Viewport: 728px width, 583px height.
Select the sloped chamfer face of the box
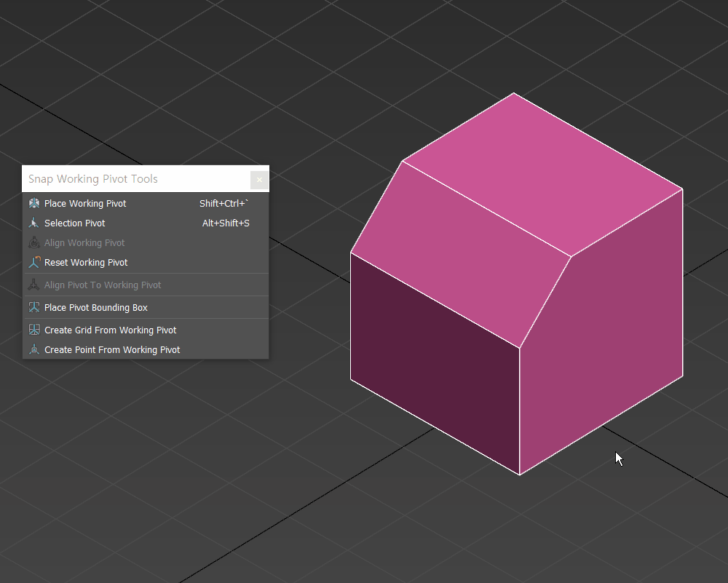pyautogui.click(x=461, y=254)
